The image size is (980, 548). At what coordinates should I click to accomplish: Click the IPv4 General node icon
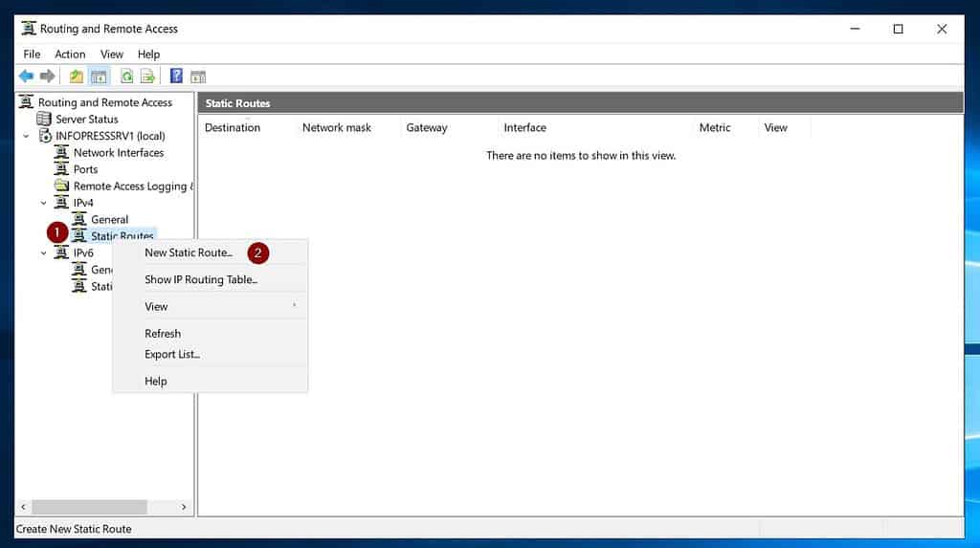pyautogui.click(x=78, y=219)
